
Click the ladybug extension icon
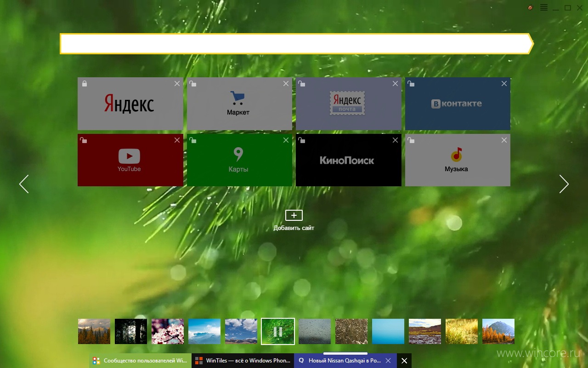click(x=531, y=7)
